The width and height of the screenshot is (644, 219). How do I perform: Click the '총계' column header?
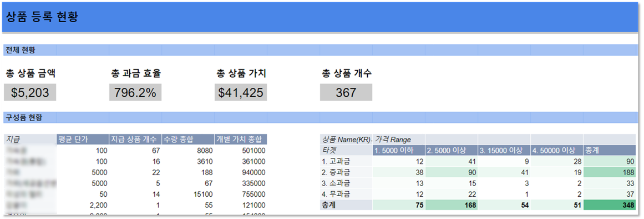click(610, 150)
